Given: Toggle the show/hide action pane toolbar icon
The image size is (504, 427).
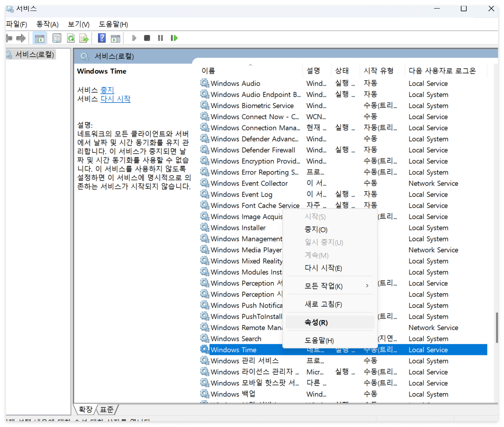Looking at the screenshot, I should (115, 38).
